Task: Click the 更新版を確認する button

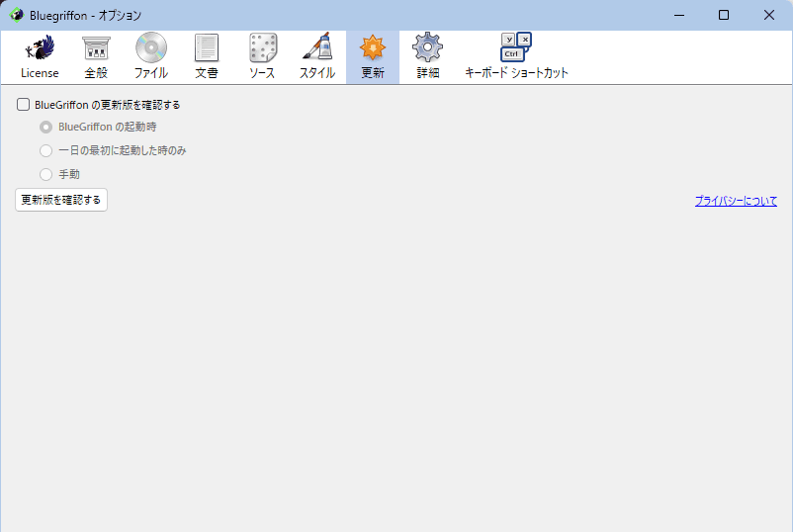Action: (x=61, y=200)
